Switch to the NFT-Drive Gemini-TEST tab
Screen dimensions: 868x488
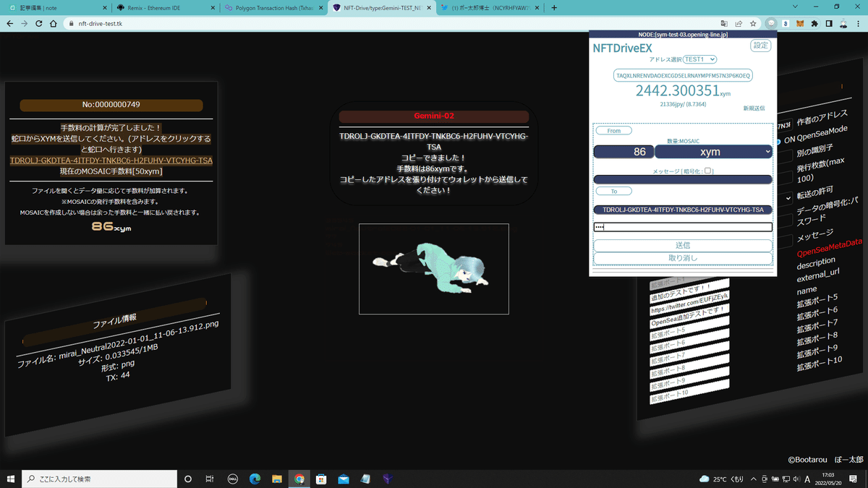381,7
